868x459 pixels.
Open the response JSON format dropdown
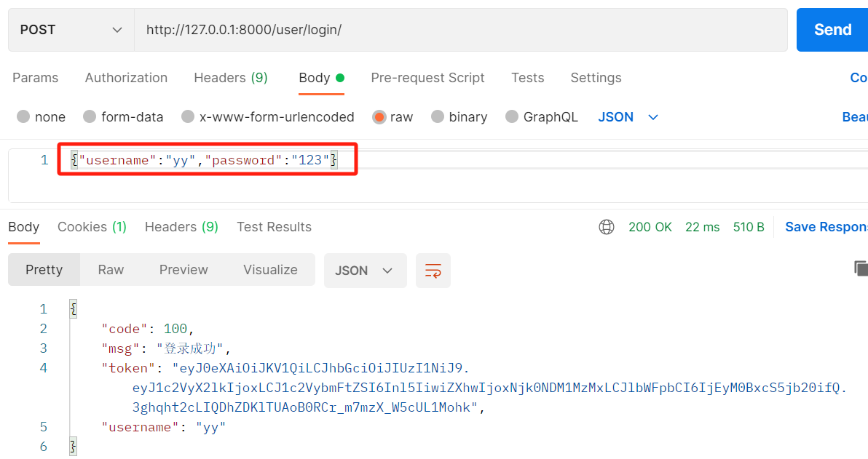pyautogui.click(x=366, y=271)
